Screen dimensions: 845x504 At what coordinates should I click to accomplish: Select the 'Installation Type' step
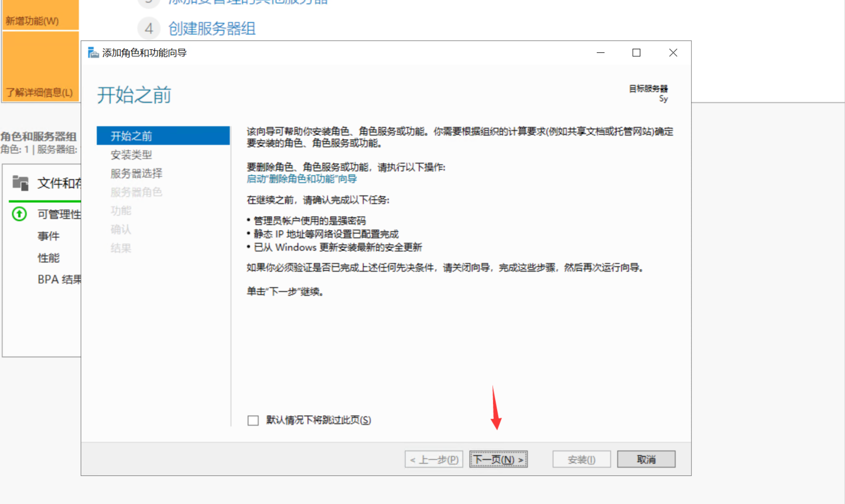coord(131,155)
